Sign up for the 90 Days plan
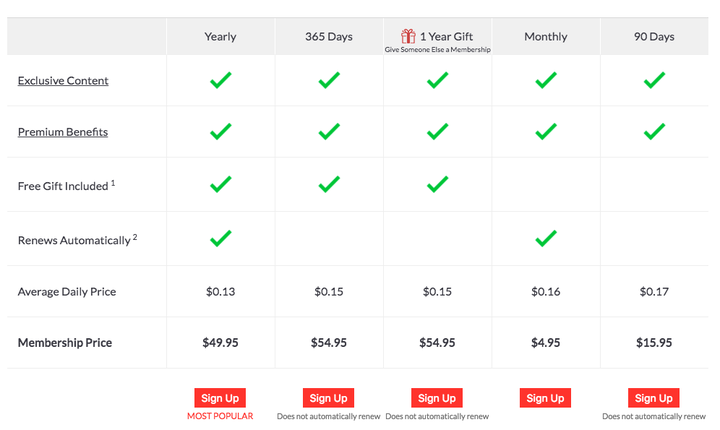 653,398
